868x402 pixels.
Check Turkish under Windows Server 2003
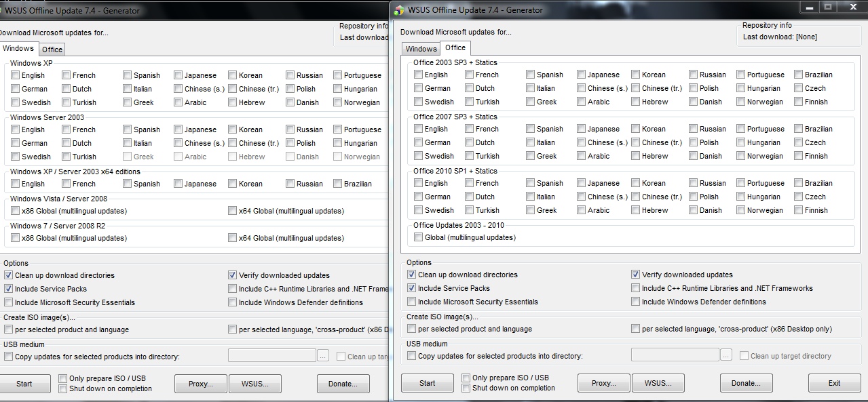point(67,157)
